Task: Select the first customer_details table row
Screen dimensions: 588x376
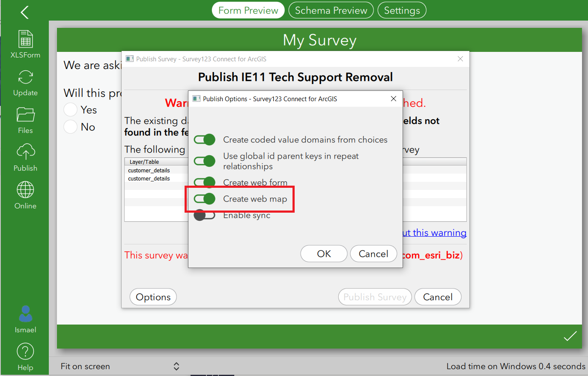Action: click(x=149, y=170)
